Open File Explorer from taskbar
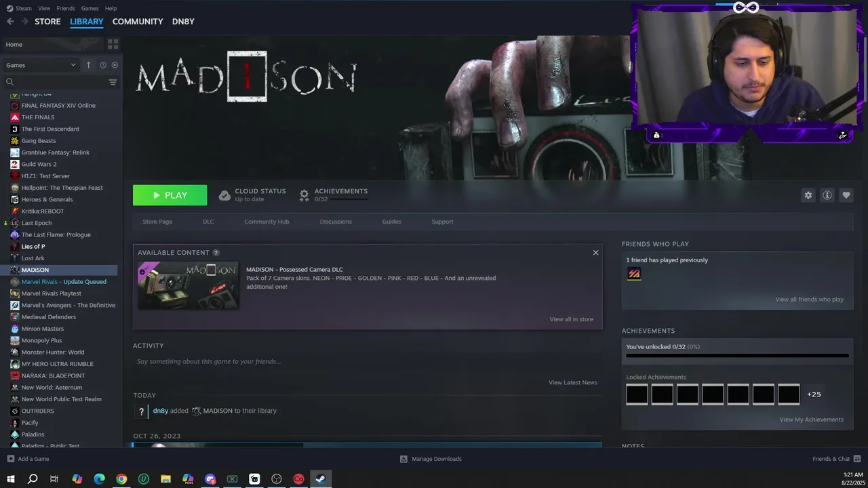This screenshot has width=868, height=488. click(165, 479)
